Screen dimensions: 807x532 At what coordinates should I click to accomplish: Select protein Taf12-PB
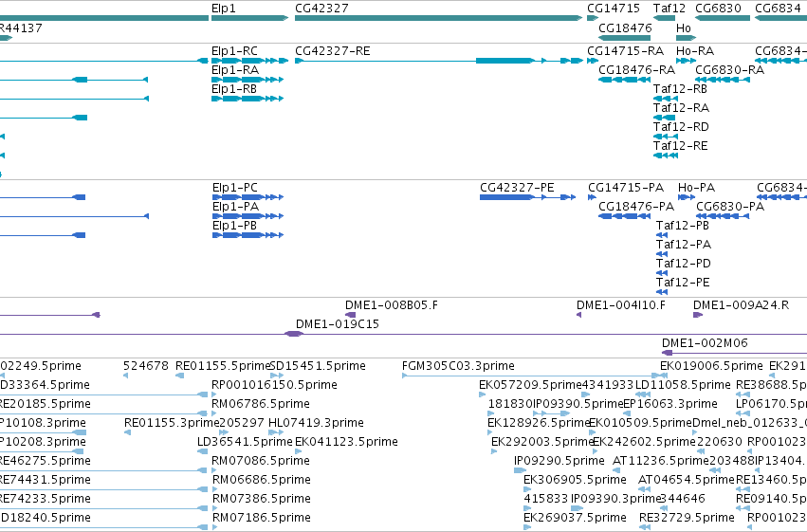click(662, 235)
